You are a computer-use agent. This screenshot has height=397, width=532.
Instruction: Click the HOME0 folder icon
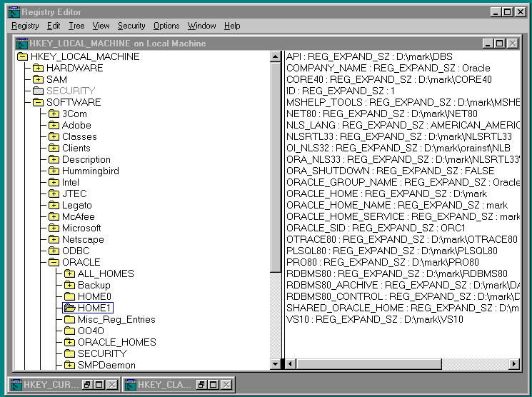[69, 296]
